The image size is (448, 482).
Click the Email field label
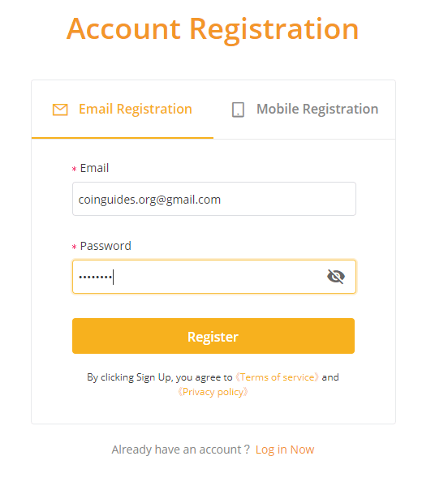point(94,168)
